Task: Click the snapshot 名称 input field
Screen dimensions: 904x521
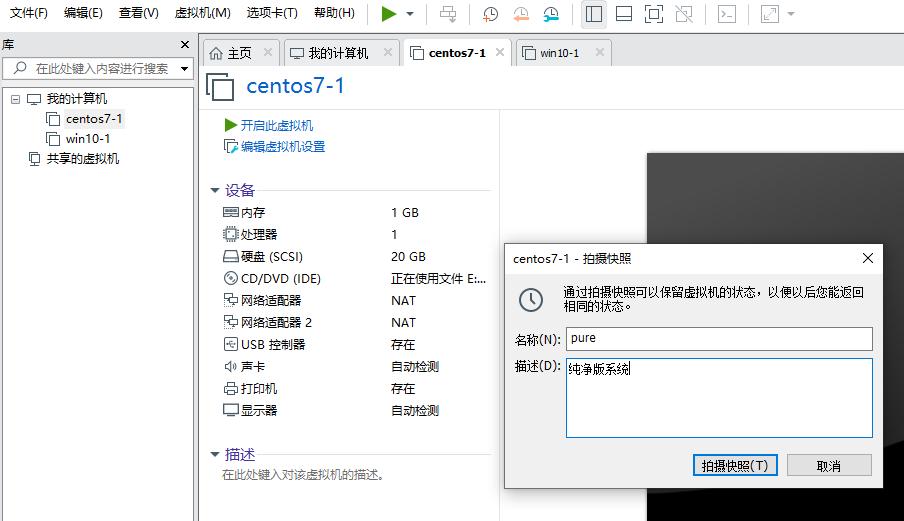Action: (719, 339)
